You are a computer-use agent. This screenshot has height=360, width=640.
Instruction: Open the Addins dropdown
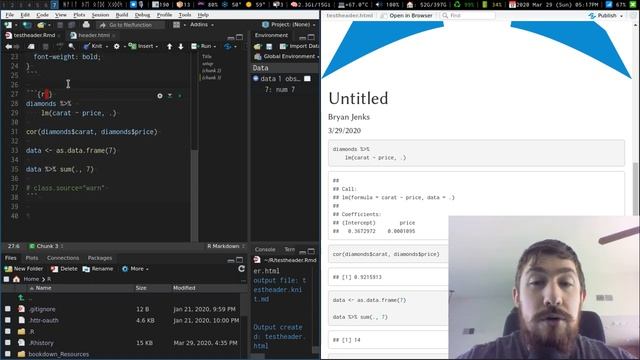(202, 24)
